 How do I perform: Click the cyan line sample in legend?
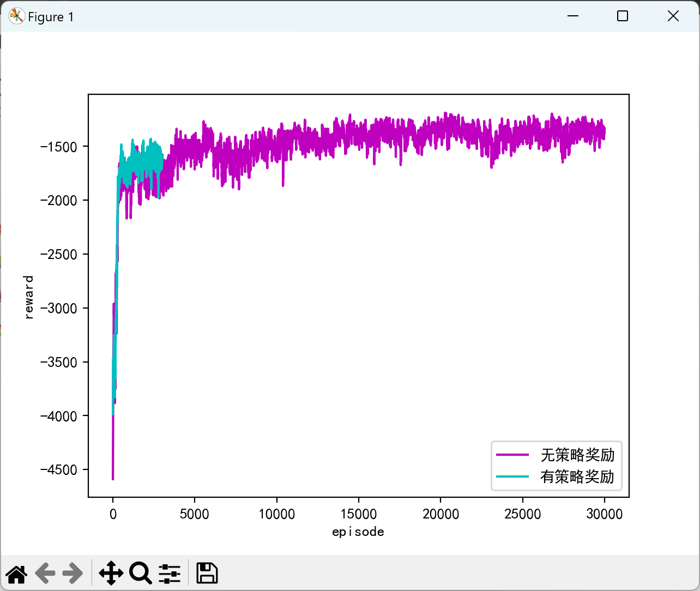click(x=512, y=477)
